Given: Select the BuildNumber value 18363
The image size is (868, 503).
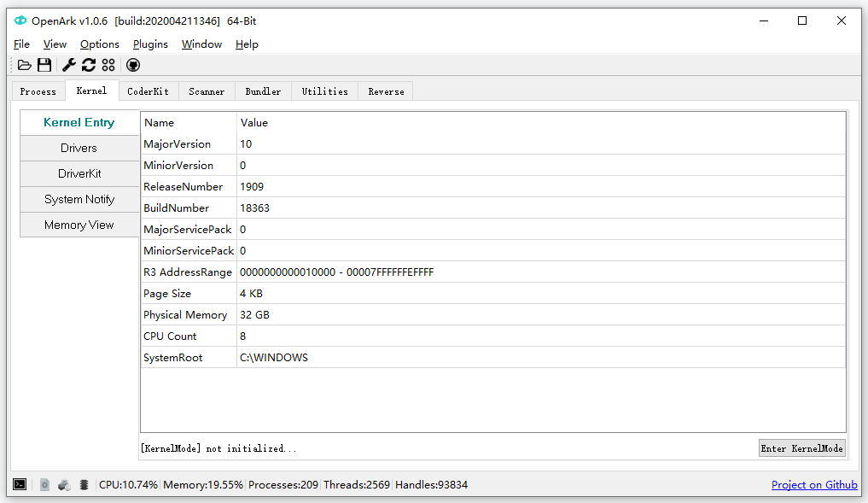Looking at the screenshot, I should (541, 208).
